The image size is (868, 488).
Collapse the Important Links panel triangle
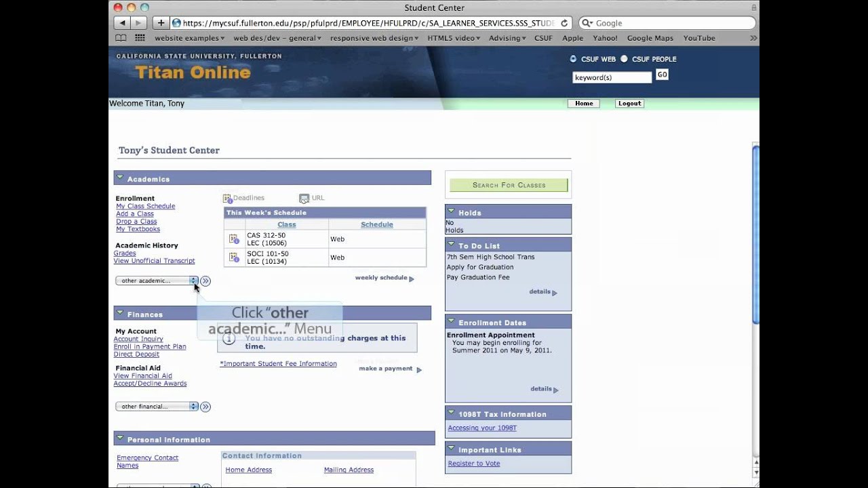pos(451,449)
